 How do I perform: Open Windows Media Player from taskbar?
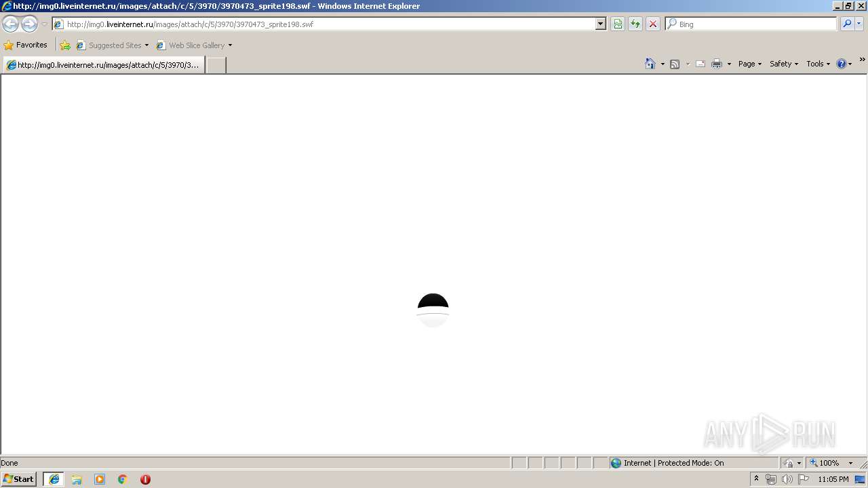point(100,479)
